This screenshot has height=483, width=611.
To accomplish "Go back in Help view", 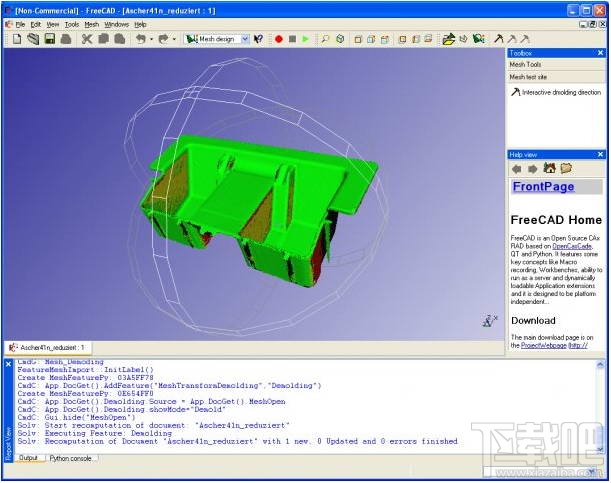I will (517, 169).
